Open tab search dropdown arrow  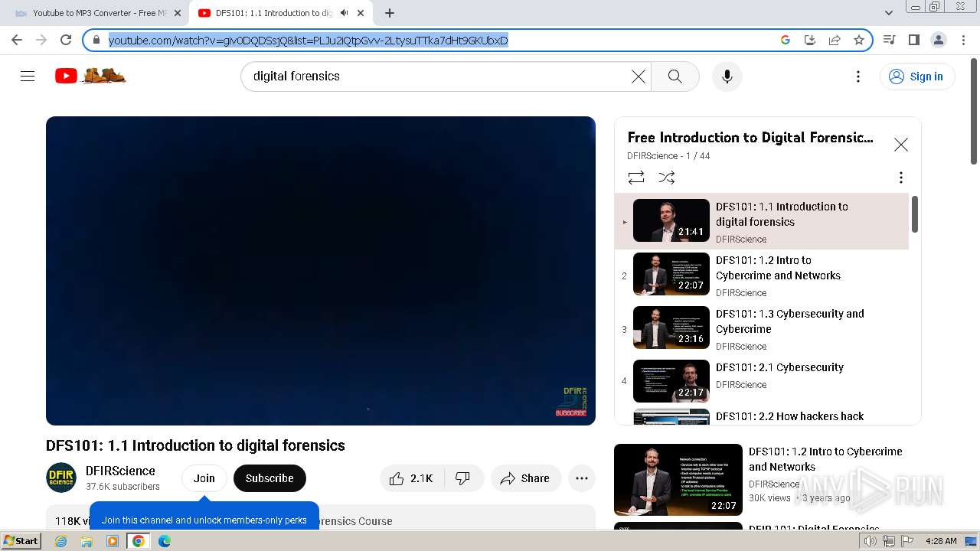tap(889, 13)
